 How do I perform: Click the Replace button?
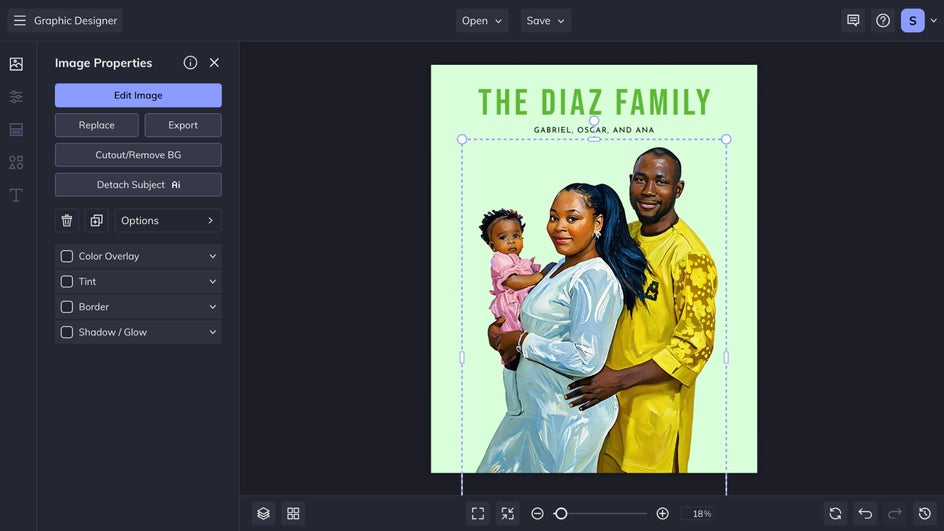[97, 125]
